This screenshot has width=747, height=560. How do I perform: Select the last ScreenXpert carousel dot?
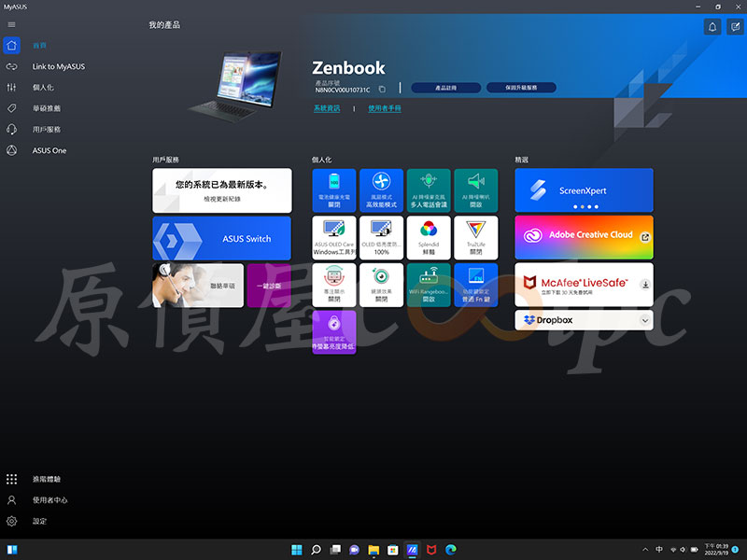point(597,206)
